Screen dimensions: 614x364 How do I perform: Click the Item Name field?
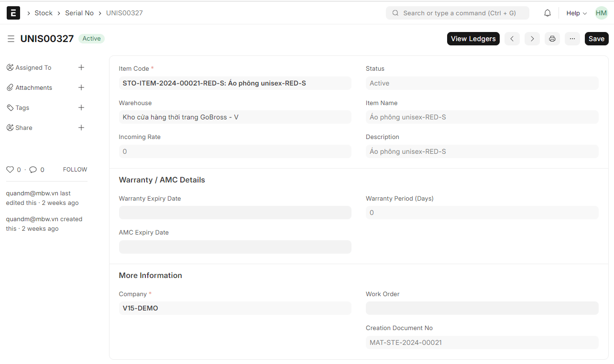pyautogui.click(x=482, y=117)
